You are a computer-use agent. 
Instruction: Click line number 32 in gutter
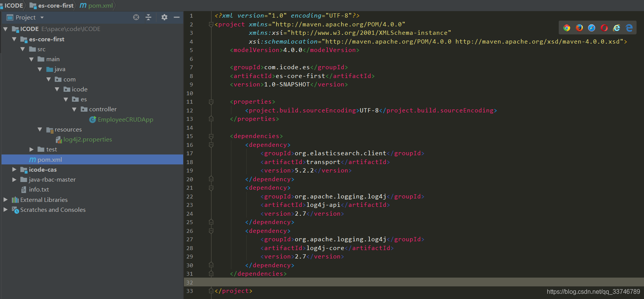[190, 283]
